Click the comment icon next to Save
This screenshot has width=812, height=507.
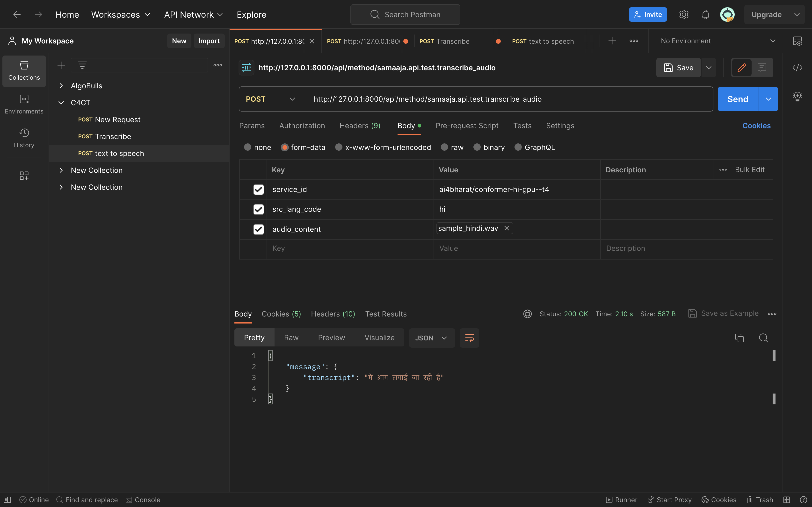(x=762, y=67)
